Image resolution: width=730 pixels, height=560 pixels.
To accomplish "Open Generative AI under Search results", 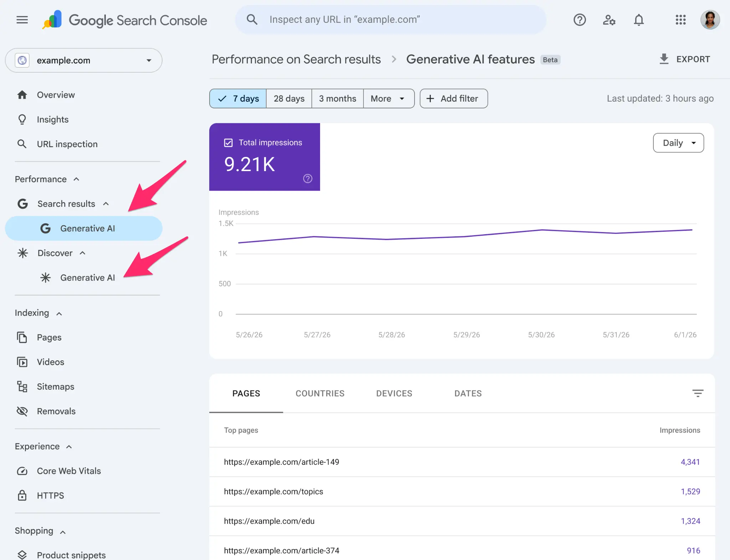I will point(84,228).
